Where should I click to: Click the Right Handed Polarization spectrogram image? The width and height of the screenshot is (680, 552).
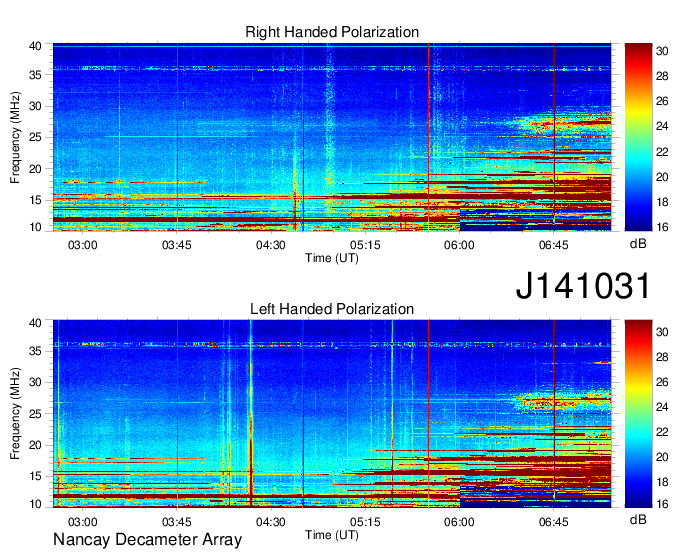(332, 137)
